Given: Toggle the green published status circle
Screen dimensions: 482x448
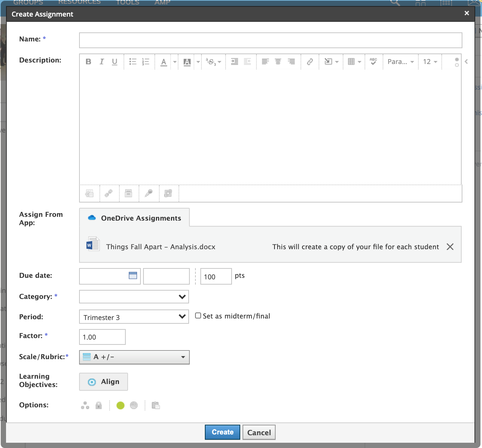Looking at the screenshot, I should [120, 405].
